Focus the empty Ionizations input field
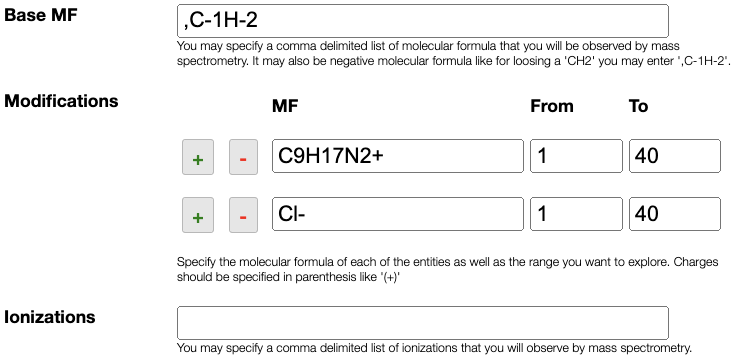The height and width of the screenshot is (360, 736). click(x=422, y=323)
